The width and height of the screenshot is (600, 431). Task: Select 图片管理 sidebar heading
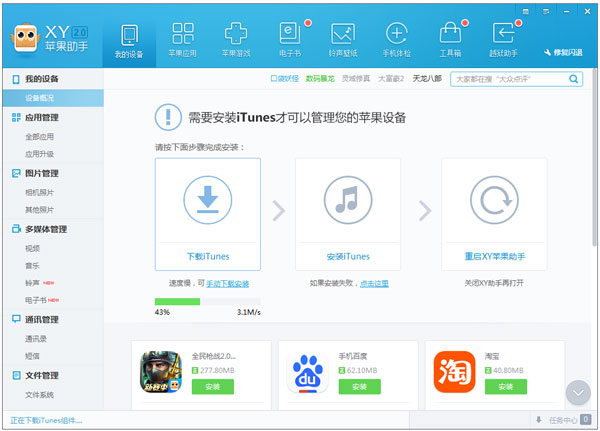click(x=42, y=173)
